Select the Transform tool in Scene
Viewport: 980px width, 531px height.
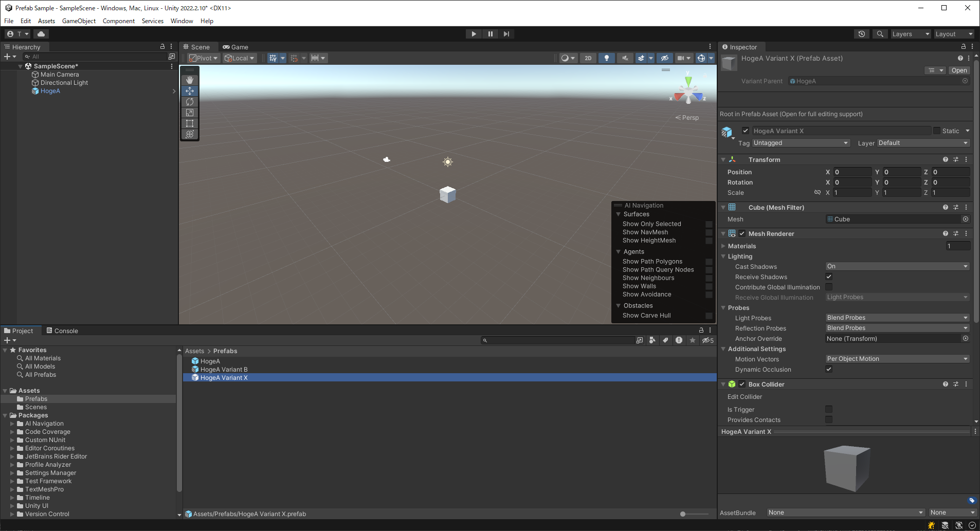click(x=190, y=134)
